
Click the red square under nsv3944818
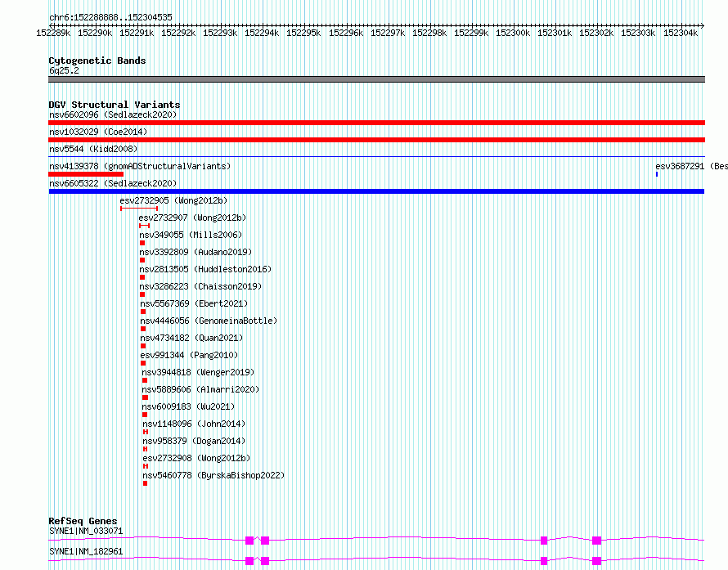[x=145, y=380]
